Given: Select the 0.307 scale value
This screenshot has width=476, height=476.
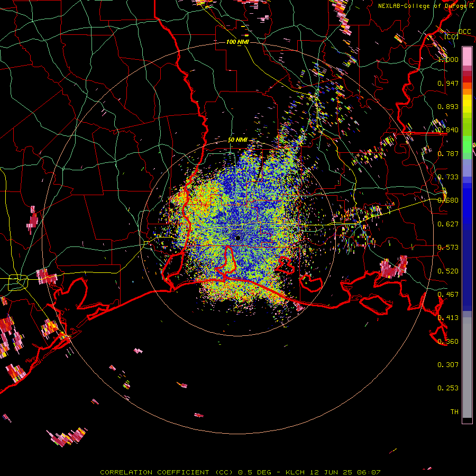Looking at the screenshot, I should tap(448, 365).
